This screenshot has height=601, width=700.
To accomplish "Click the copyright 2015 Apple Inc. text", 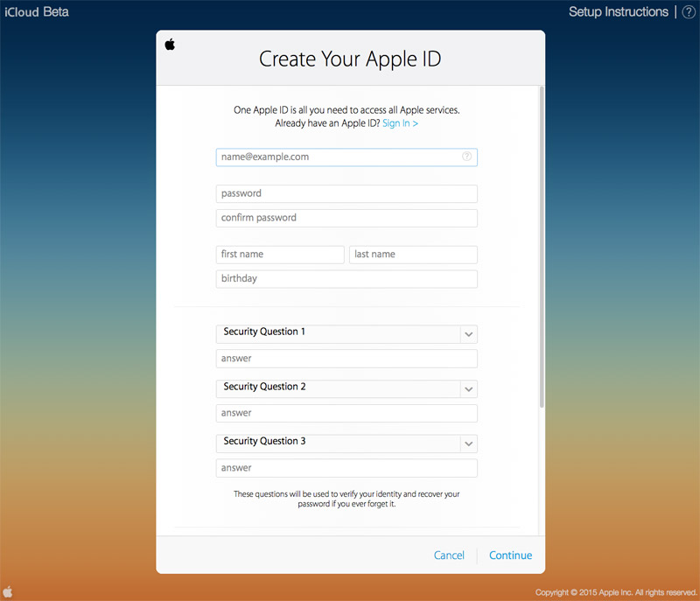I will click(x=616, y=592).
